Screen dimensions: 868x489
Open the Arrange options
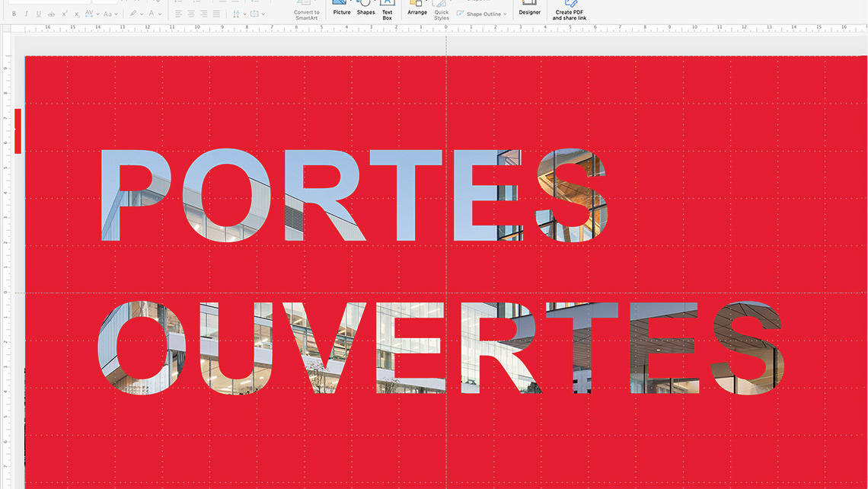point(417,8)
